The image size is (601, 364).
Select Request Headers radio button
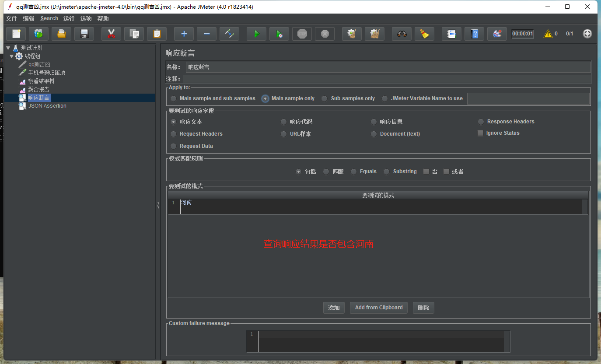point(197,134)
